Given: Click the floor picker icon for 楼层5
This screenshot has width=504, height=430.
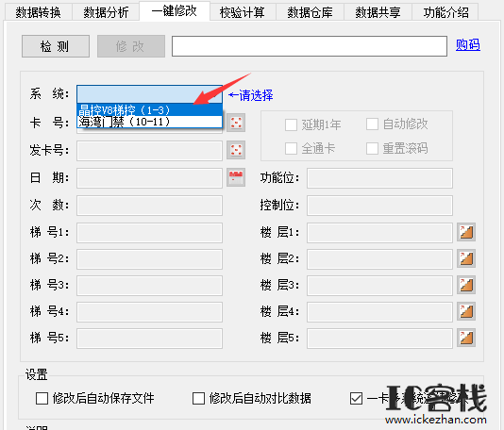Looking at the screenshot, I should (466, 338).
